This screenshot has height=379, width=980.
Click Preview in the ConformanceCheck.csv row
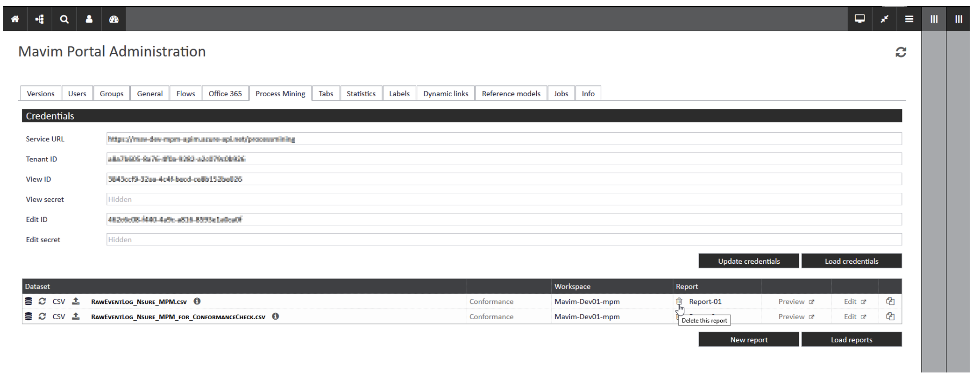pyautogui.click(x=796, y=316)
